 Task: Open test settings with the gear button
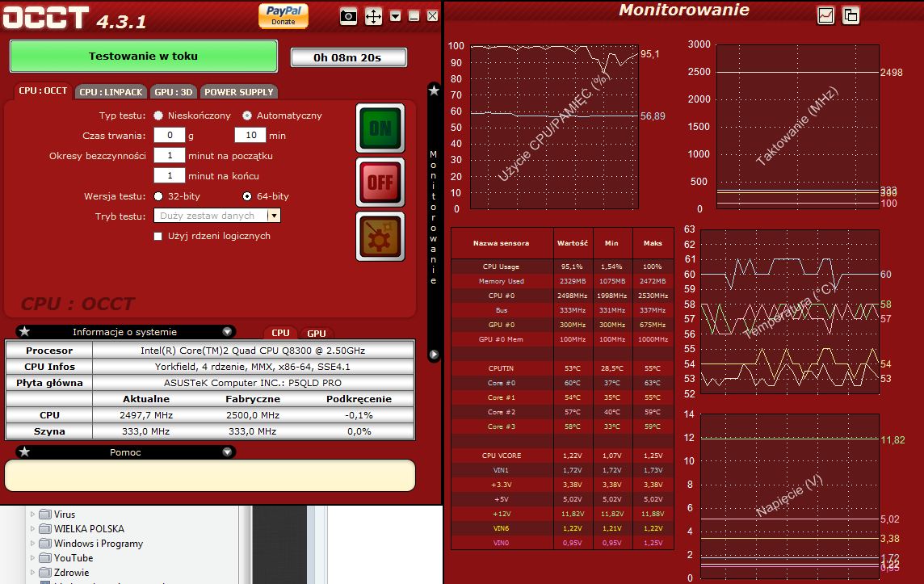[380, 237]
